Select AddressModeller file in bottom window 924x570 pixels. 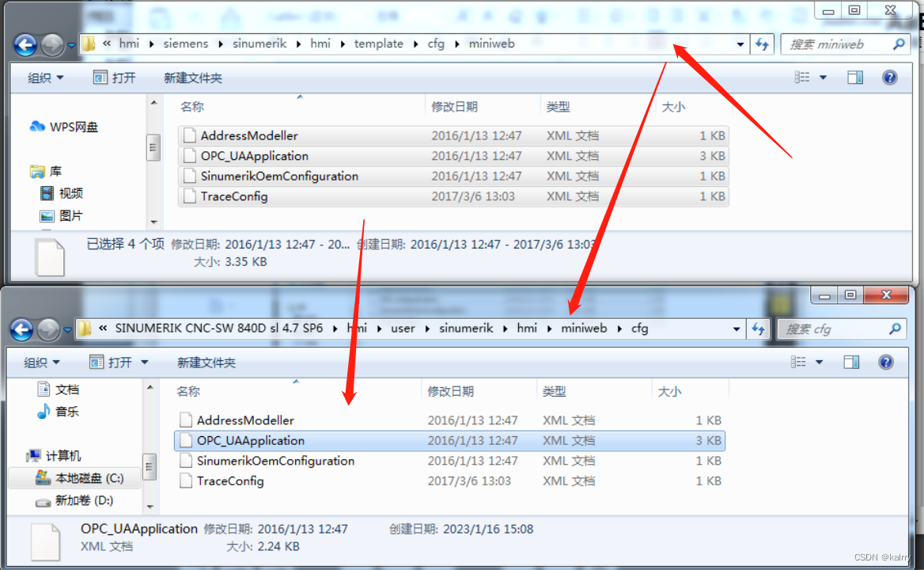click(449, 420)
